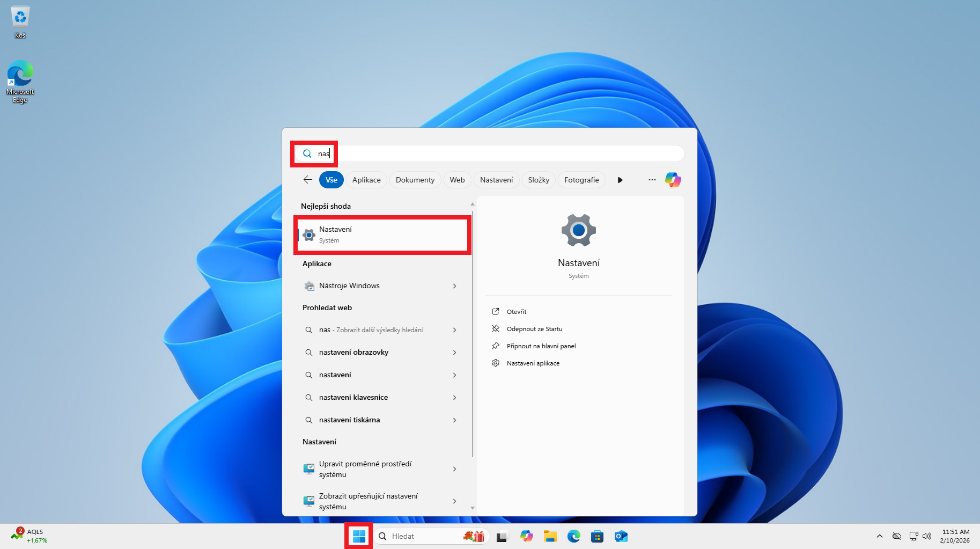Expand results for Nástroje Windows

click(454, 286)
